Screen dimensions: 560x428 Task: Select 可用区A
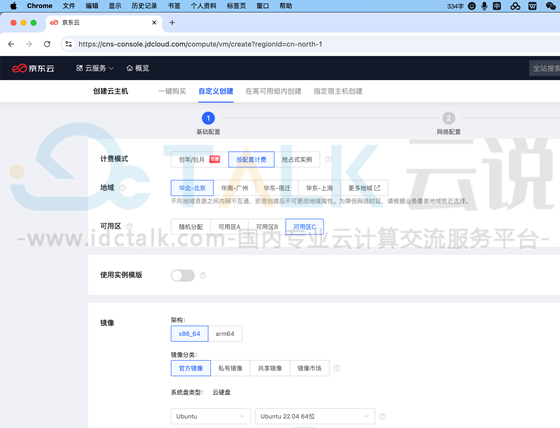(229, 227)
